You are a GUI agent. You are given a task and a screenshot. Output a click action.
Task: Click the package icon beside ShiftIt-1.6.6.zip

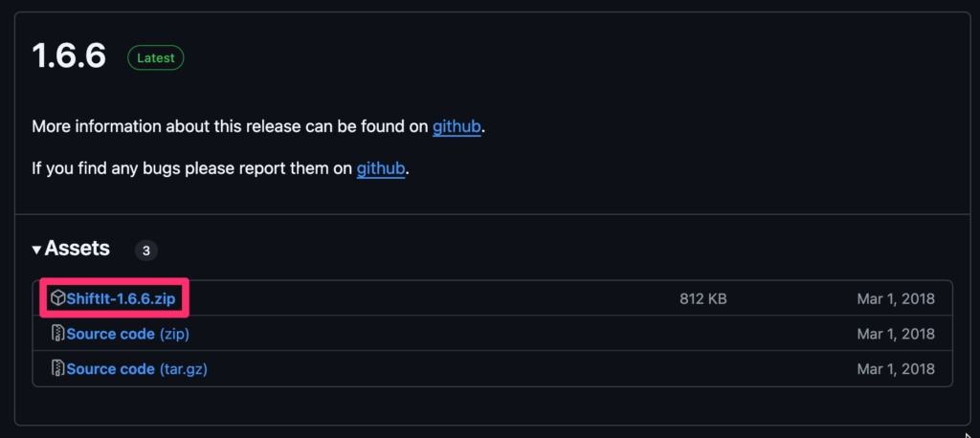(x=57, y=298)
